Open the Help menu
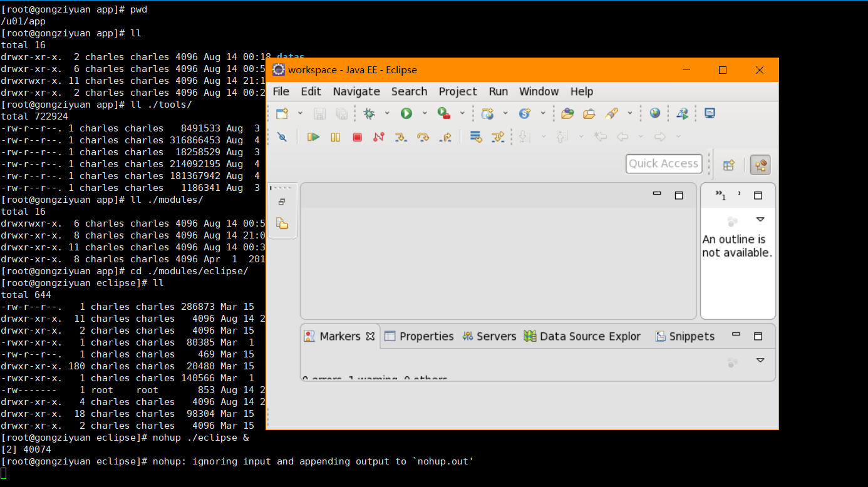868x487 pixels. [581, 91]
